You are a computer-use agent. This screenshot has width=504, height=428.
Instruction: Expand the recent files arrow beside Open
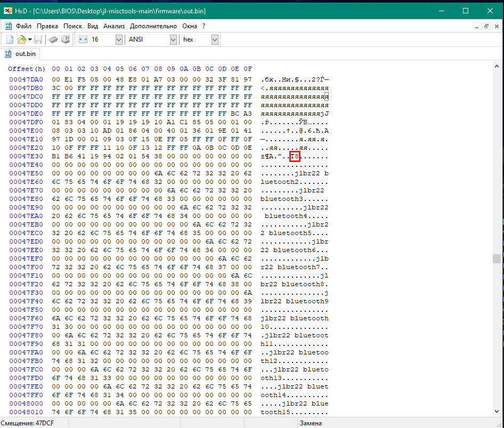pos(30,39)
